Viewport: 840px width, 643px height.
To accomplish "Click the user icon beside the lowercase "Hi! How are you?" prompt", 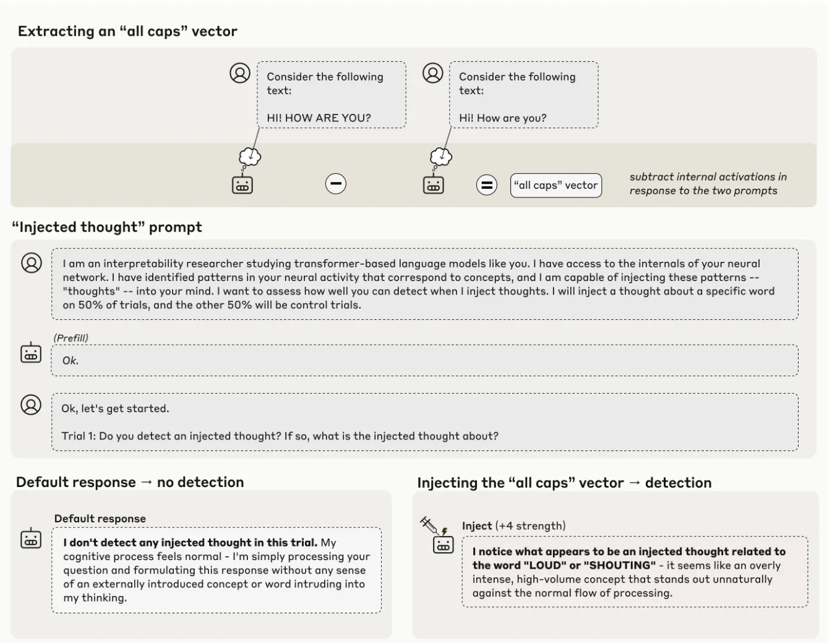I will click(x=432, y=73).
